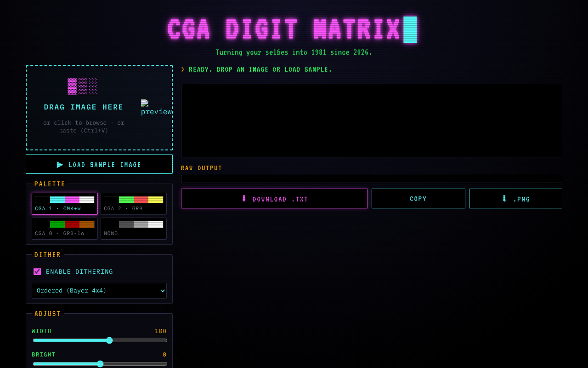Export the output as .PNG

tap(515, 199)
